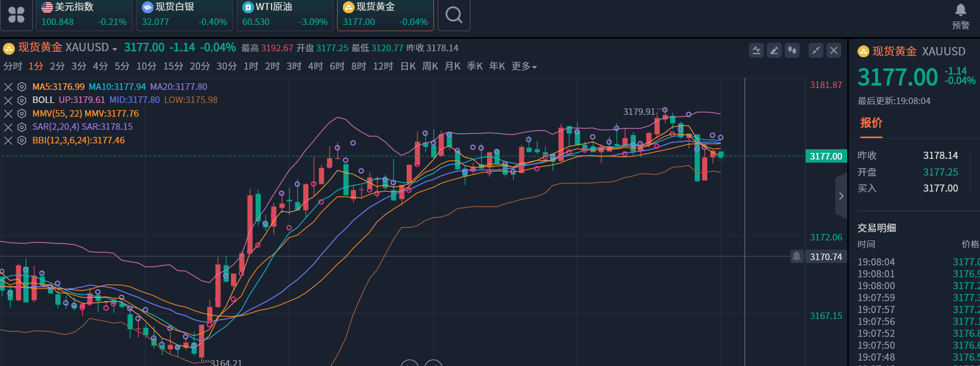Select the 8时 timeframe
980x366 pixels.
coord(358,67)
